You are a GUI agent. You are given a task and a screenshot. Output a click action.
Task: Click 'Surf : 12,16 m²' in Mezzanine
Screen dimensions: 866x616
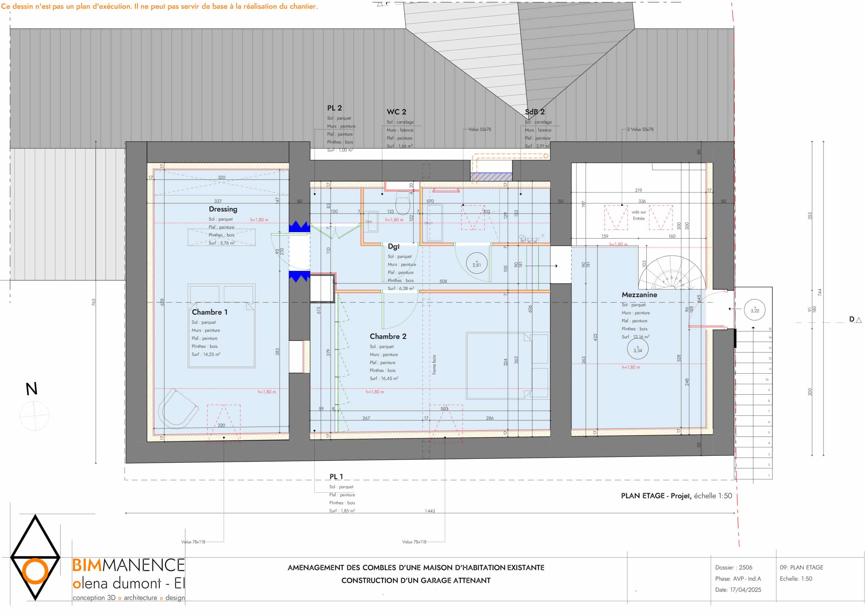pos(635,337)
